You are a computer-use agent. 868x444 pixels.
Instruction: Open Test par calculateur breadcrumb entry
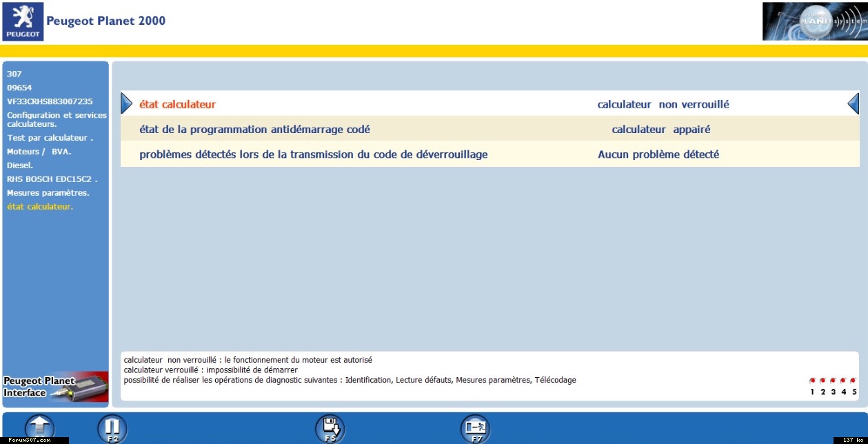[x=50, y=138]
